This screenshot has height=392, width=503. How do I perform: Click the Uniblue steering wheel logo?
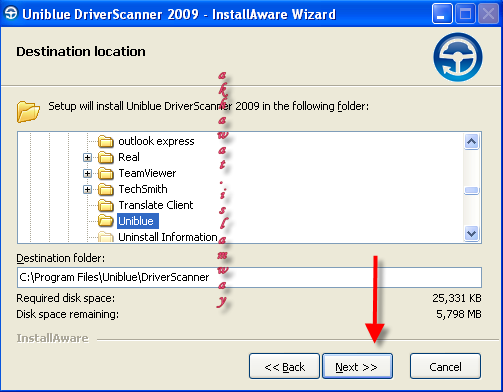coord(458,57)
